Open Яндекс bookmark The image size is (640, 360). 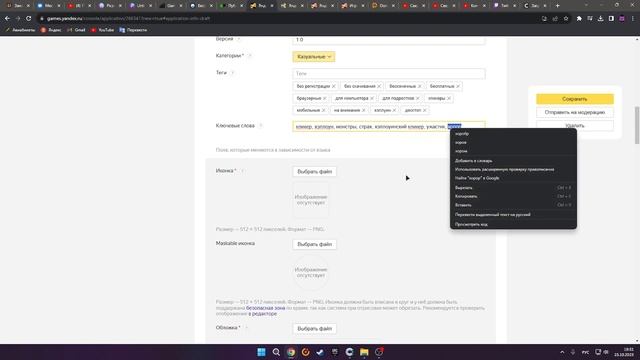pos(51,30)
